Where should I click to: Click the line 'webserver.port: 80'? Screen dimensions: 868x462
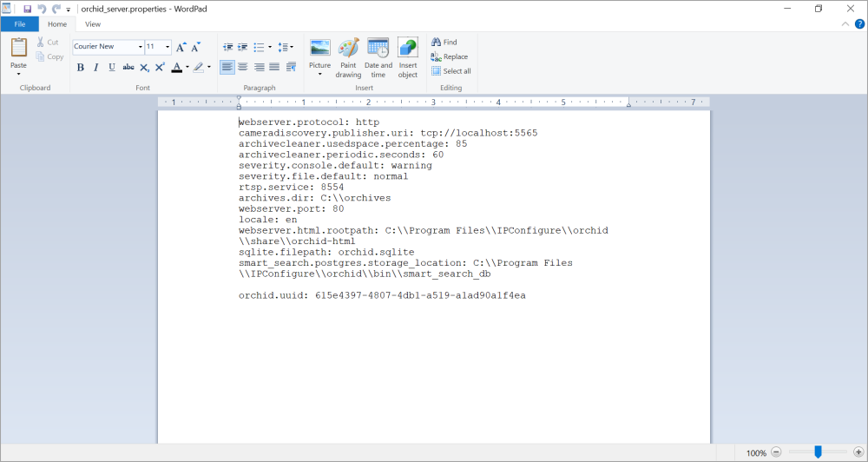point(291,208)
